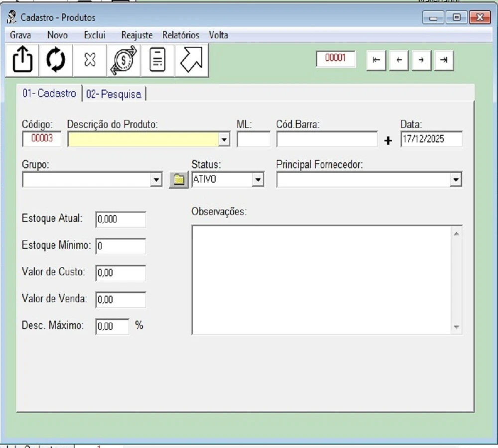Expand the Status ATIVO dropdown

tap(257, 180)
